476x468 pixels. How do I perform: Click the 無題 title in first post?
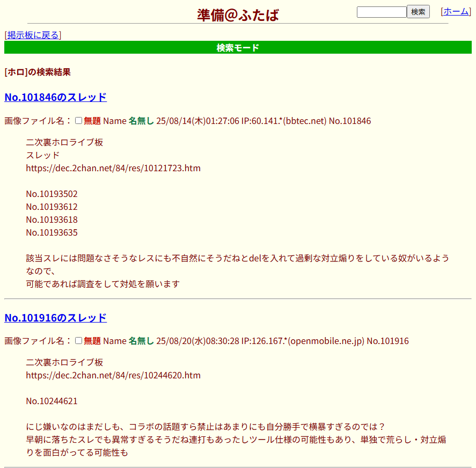pos(92,121)
